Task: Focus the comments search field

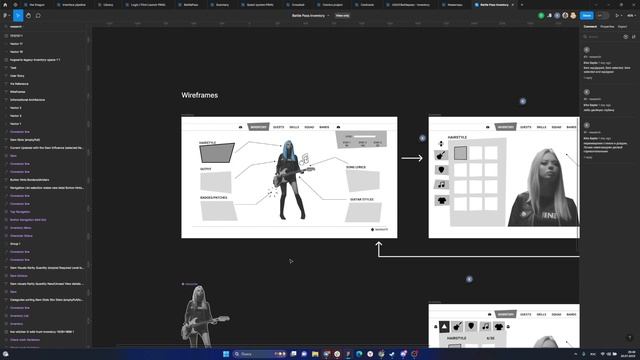Action: (x=602, y=37)
